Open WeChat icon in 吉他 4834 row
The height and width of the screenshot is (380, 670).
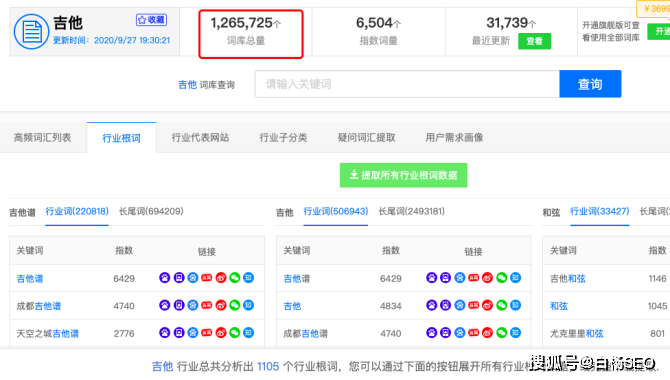[502, 305]
